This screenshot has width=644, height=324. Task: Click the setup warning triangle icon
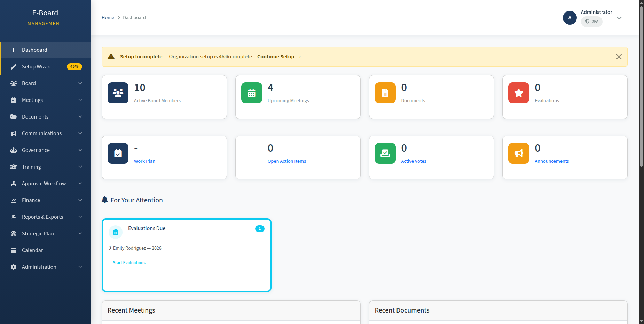click(111, 57)
